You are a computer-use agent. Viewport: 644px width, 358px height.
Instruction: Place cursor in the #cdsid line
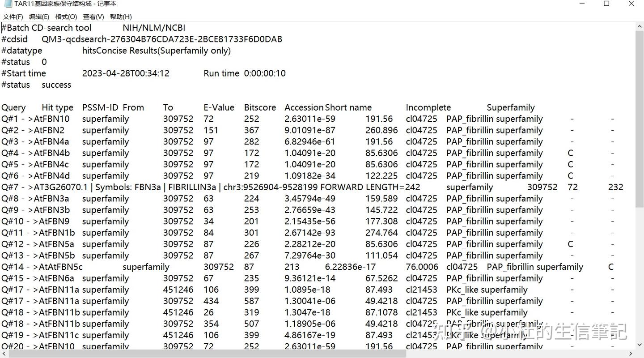click(x=142, y=39)
